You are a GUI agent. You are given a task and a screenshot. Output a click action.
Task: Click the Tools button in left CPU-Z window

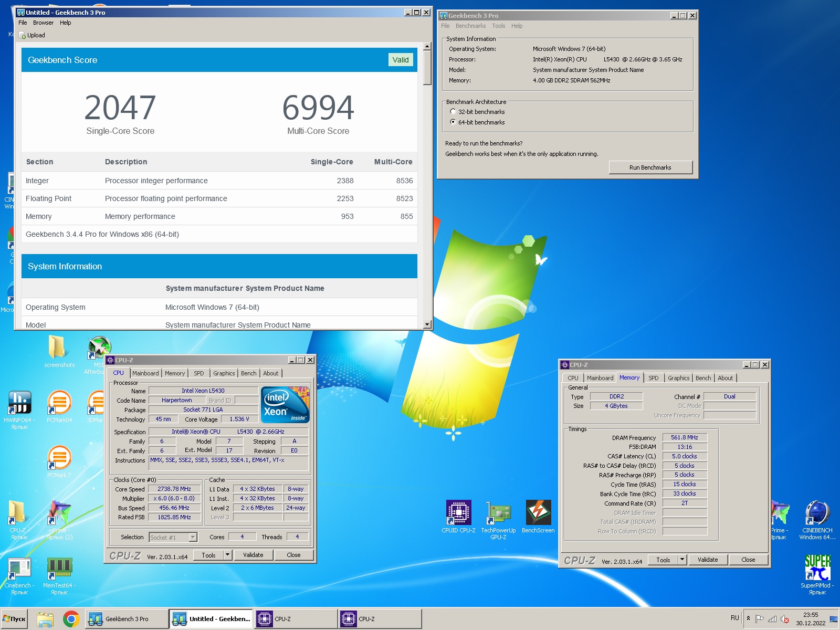208,555
